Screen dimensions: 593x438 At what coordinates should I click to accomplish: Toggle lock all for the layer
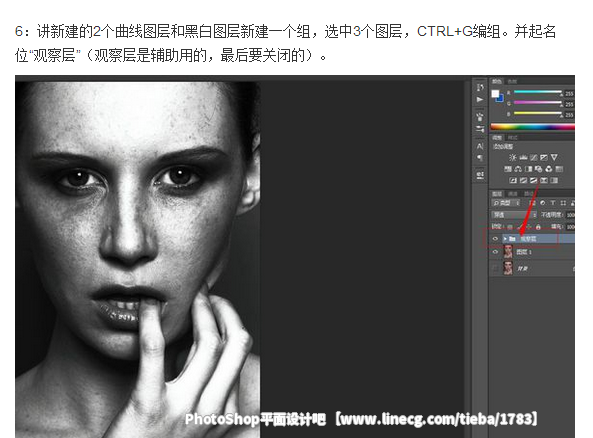[x=538, y=227]
